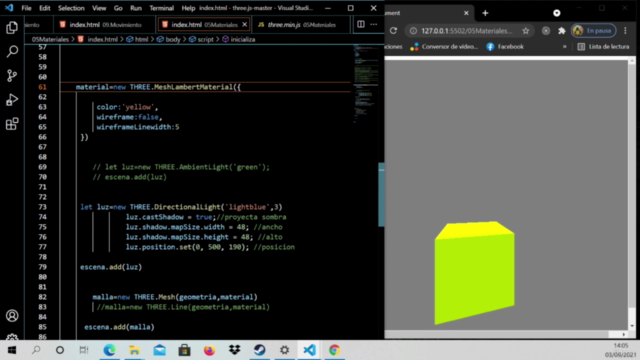Bookmark this page with the star icon
The image size is (640, 360).
[x=526, y=31]
